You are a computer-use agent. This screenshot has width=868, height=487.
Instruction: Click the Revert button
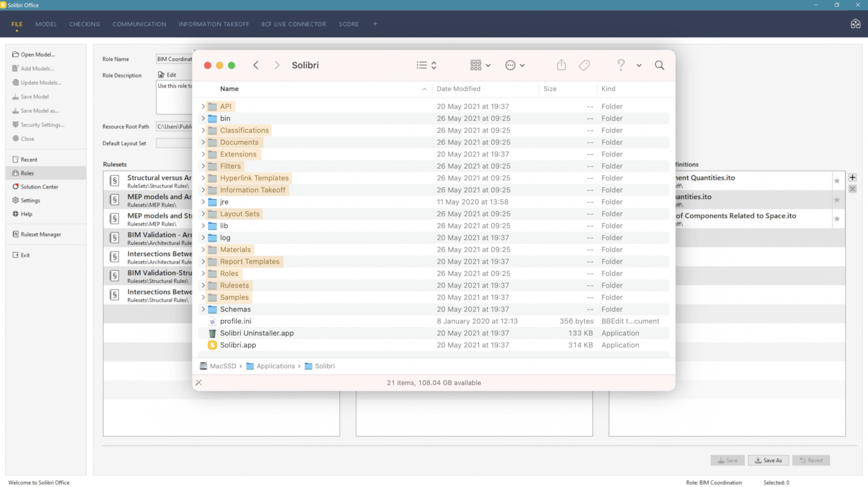(811, 460)
